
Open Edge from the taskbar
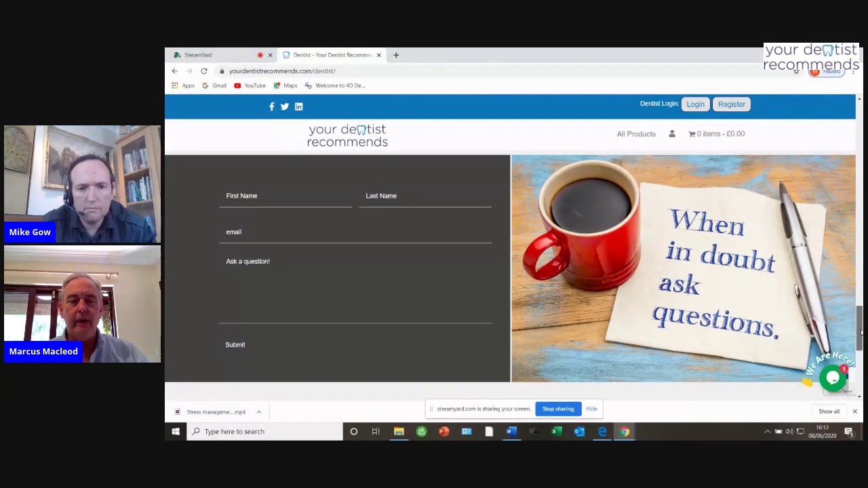(x=601, y=431)
